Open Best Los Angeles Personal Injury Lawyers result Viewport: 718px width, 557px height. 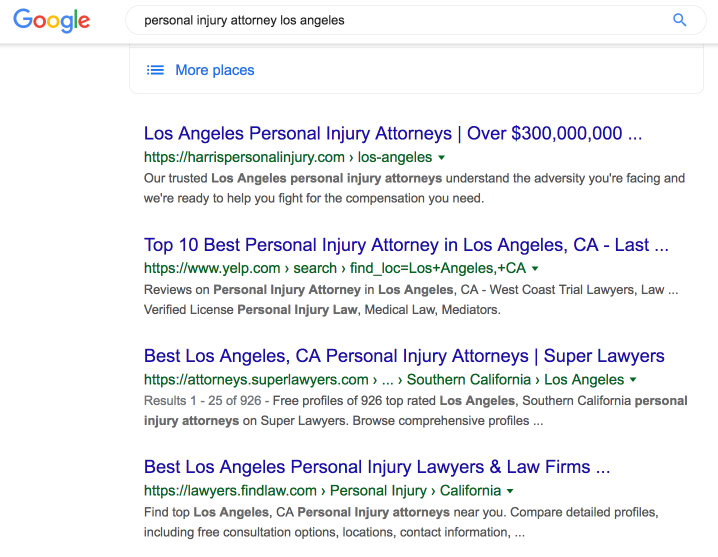(x=377, y=467)
